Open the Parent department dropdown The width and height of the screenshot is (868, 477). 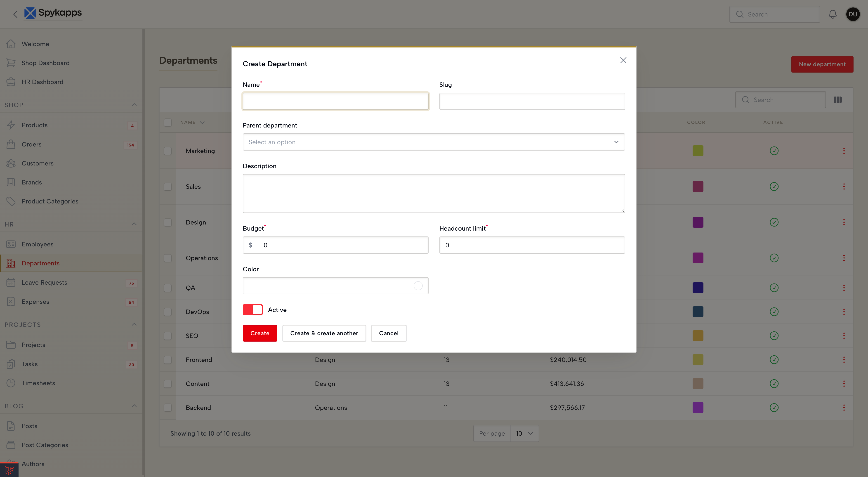tap(433, 142)
